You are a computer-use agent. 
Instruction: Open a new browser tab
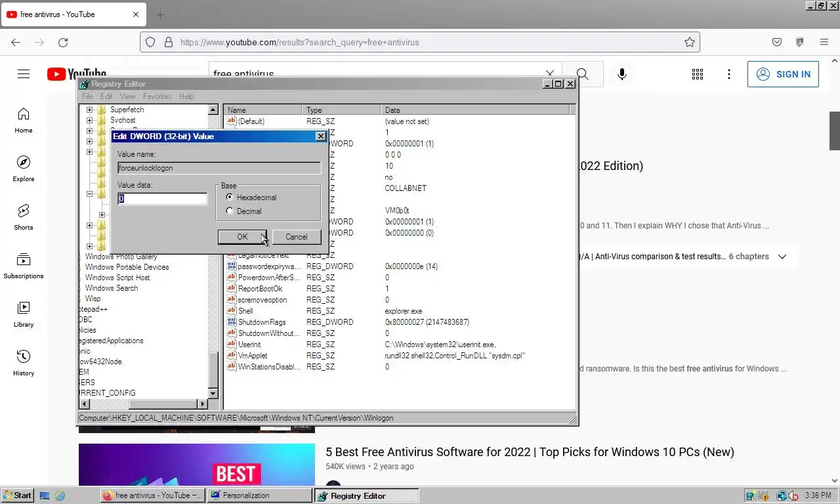point(160,14)
